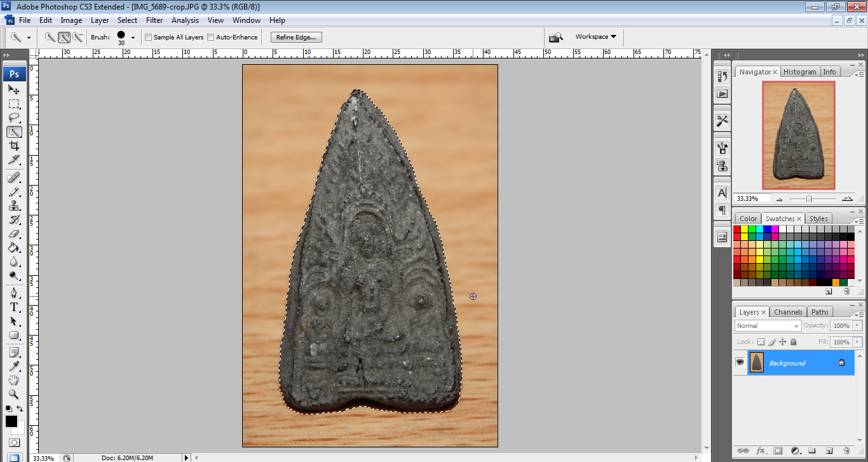The height and width of the screenshot is (462, 868).
Task: Select the Eyedropper tool
Action: [x=14, y=367]
